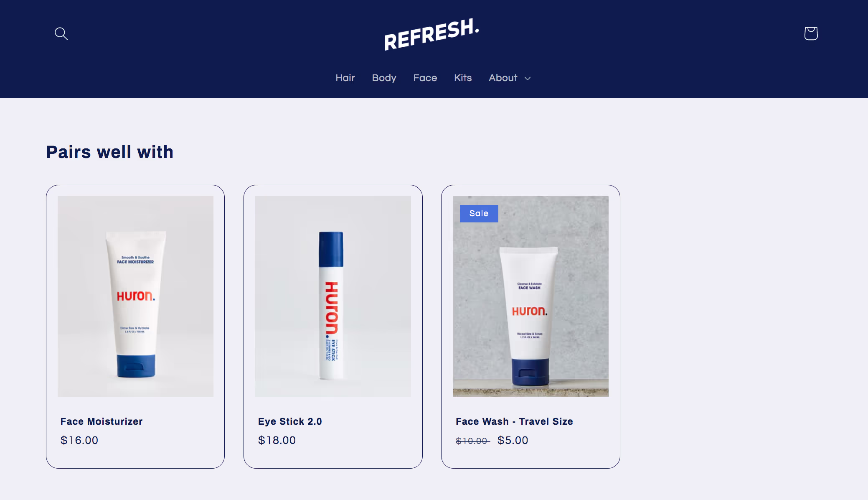Open the Hair menu item

[x=345, y=78]
